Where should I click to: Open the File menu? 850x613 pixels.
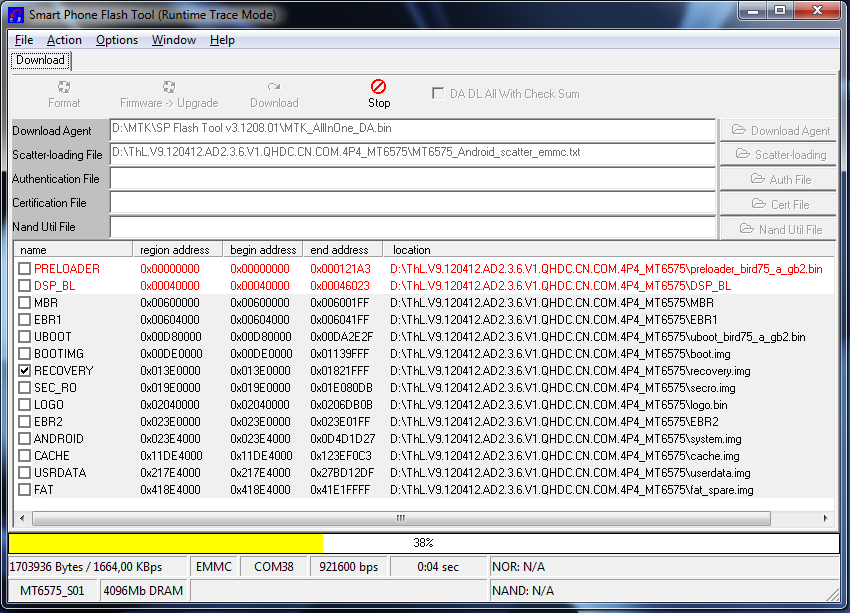click(x=24, y=40)
